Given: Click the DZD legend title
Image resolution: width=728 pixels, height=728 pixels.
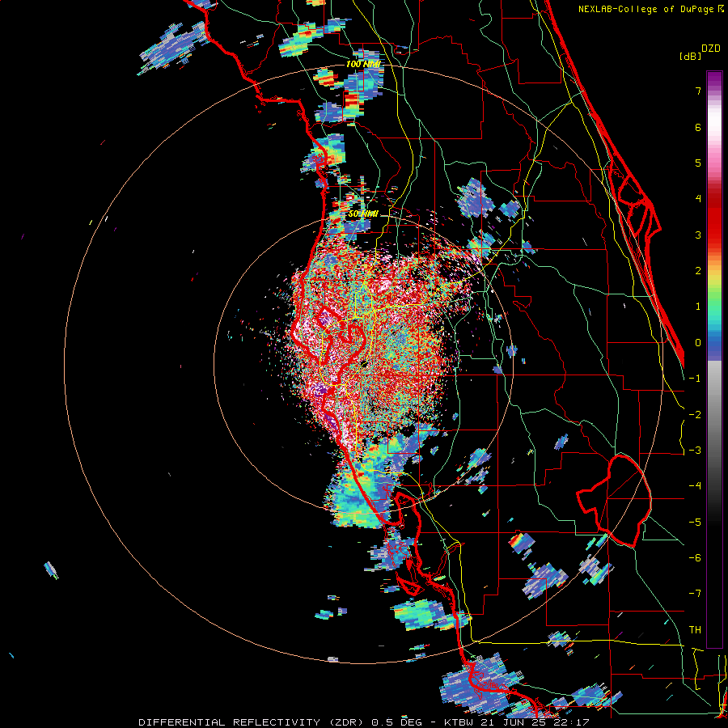Looking at the screenshot, I should pyautogui.click(x=711, y=49).
